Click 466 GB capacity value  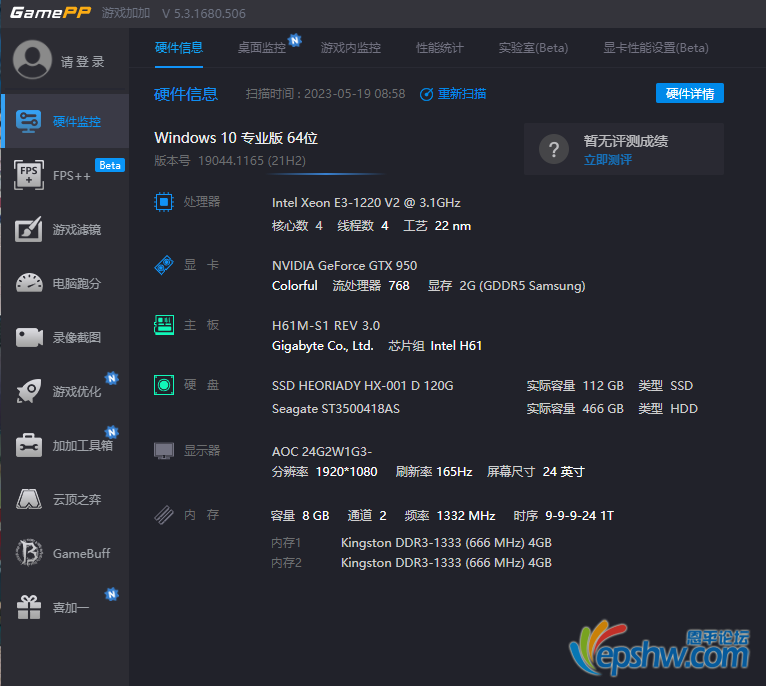603,408
